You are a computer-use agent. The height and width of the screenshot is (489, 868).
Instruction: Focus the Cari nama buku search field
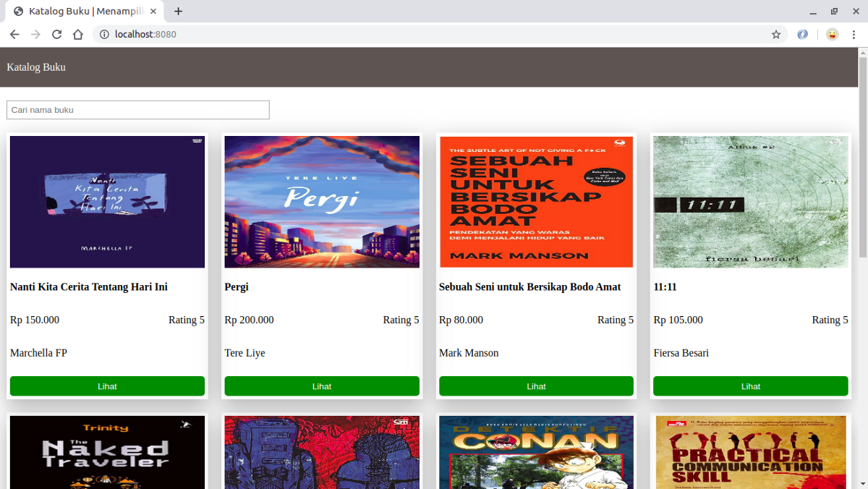(x=138, y=110)
